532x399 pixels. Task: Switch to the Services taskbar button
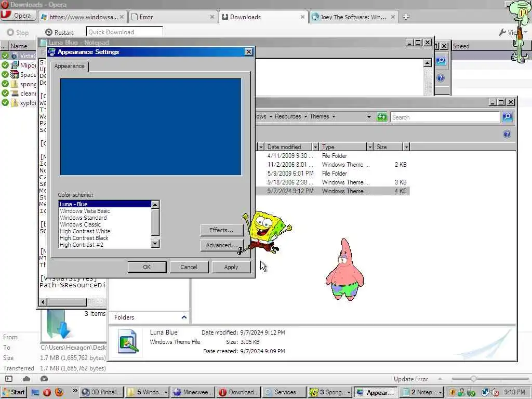click(x=284, y=392)
